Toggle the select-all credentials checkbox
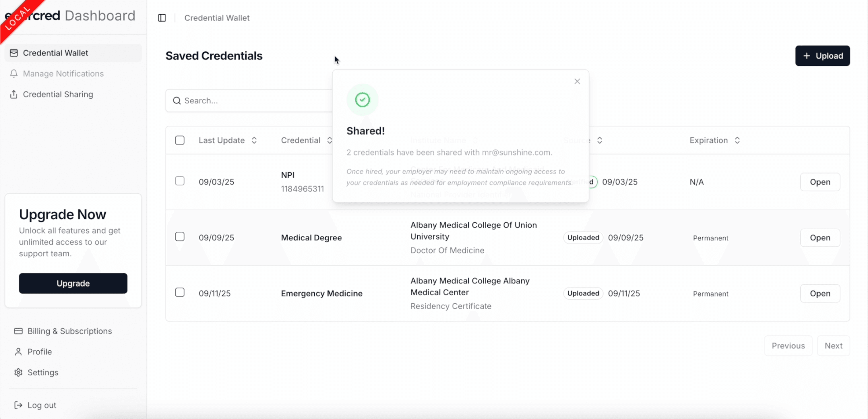868x419 pixels. point(180,140)
